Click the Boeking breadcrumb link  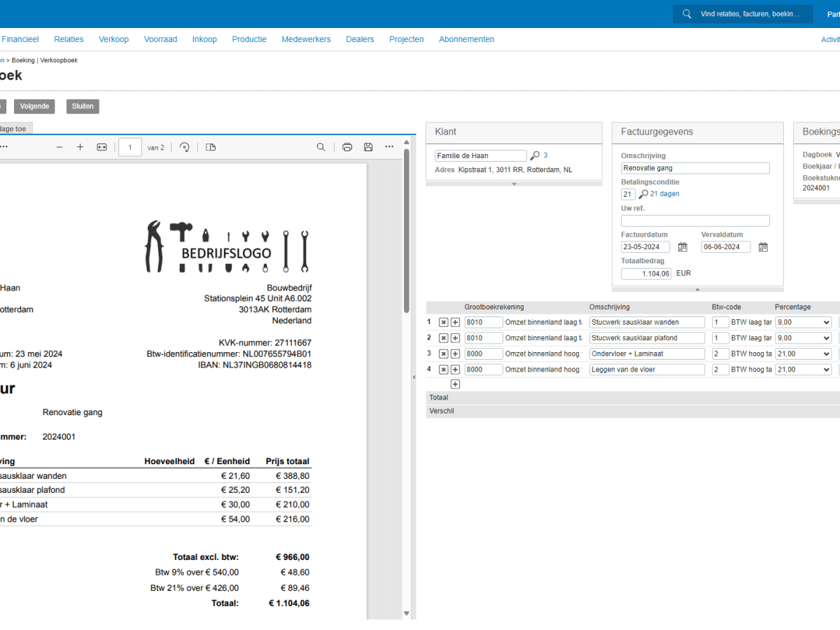(23, 60)
